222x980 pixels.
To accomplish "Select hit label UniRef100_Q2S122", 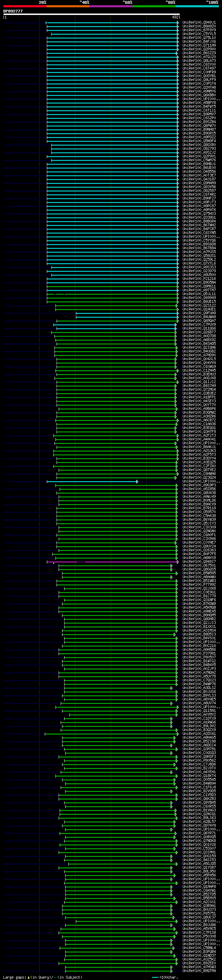I will click(x=199, y=306).
